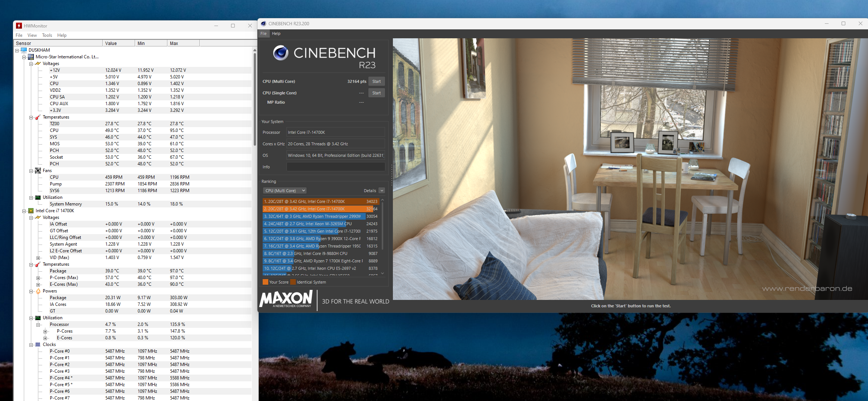Click the Cinebench sphere logo
Viewport: 868px width, 401px height.
[281, 53]
